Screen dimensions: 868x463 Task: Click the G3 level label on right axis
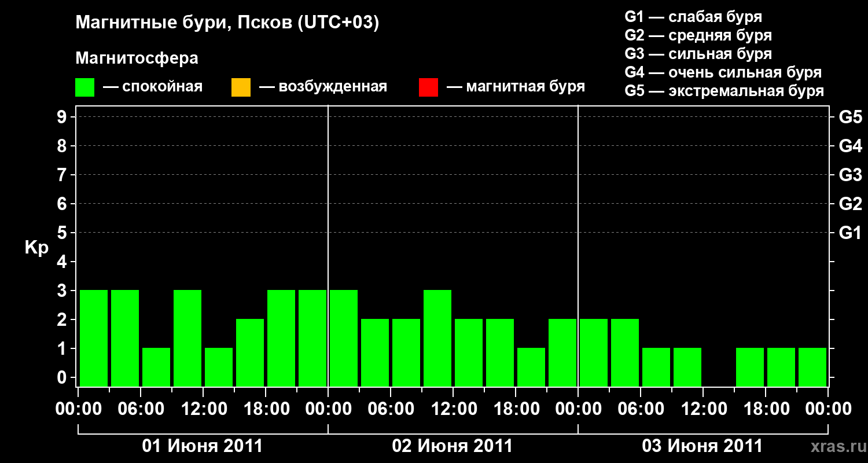pos(850,175)
